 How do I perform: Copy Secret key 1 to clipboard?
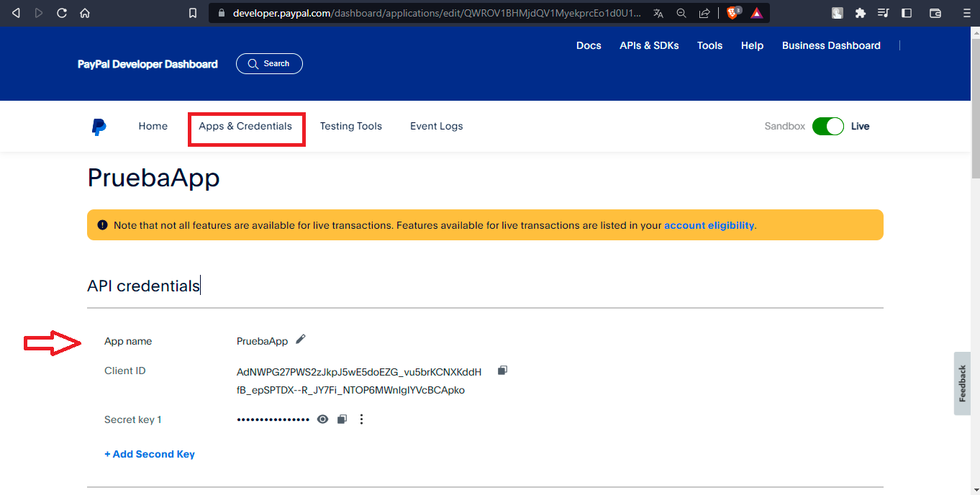click(342, 419)
